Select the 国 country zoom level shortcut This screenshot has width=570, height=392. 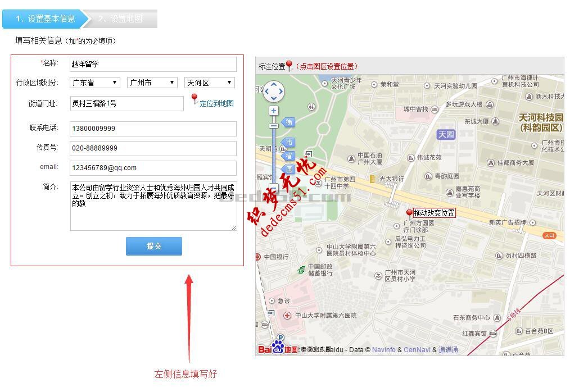click(x=289, y=167)
